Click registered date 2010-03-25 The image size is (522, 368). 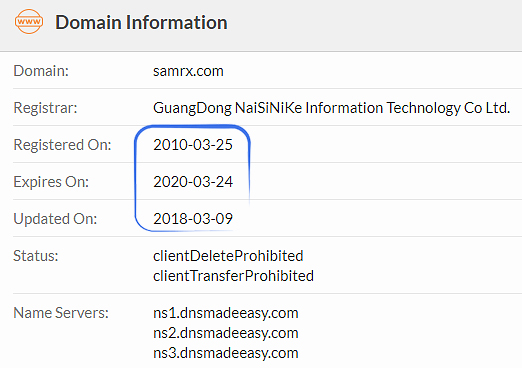tap(193, 145)
